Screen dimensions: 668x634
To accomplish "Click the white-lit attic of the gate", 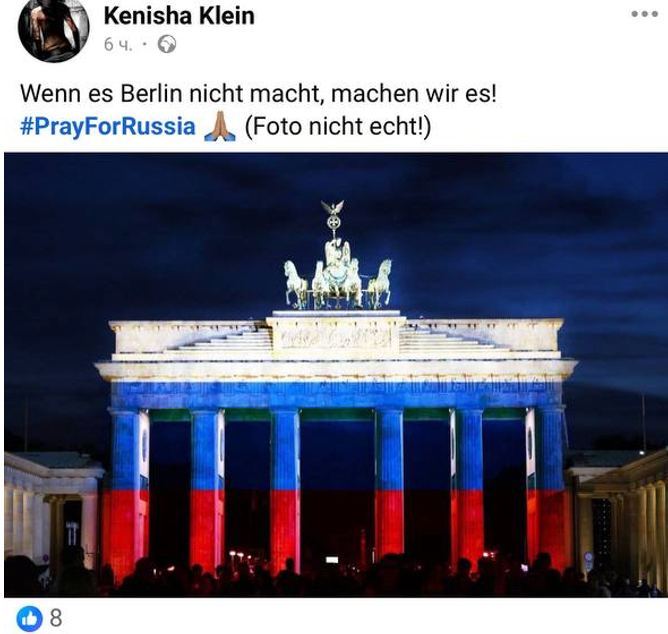I will (x=337, y=337).
